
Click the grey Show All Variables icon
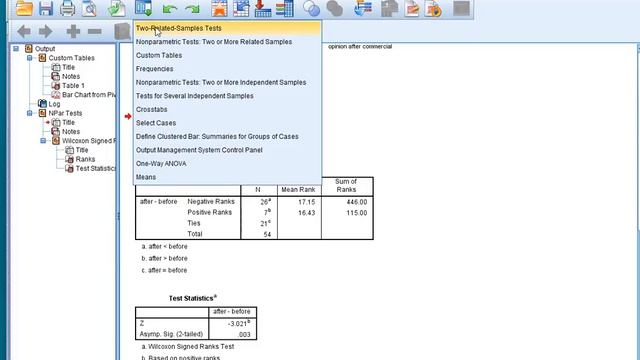pos(334,8)
